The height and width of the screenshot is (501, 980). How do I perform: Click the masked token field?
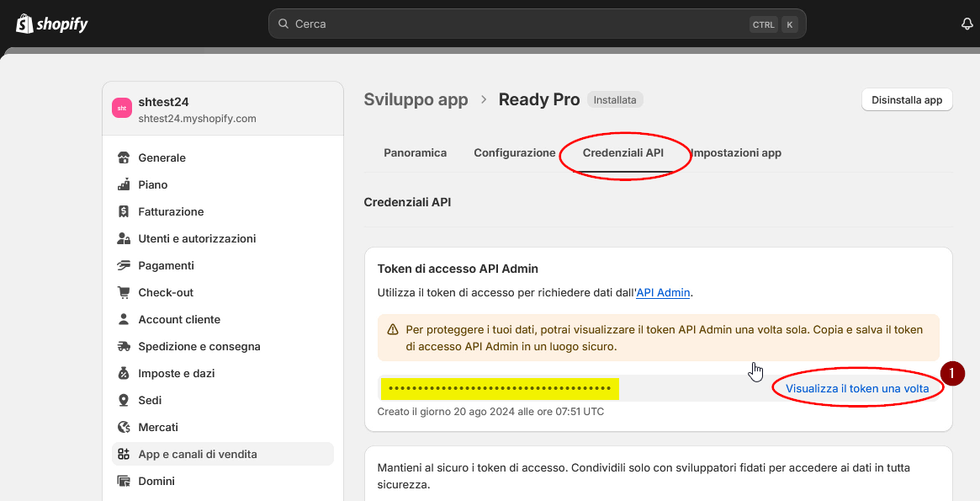tap(500, 388)
